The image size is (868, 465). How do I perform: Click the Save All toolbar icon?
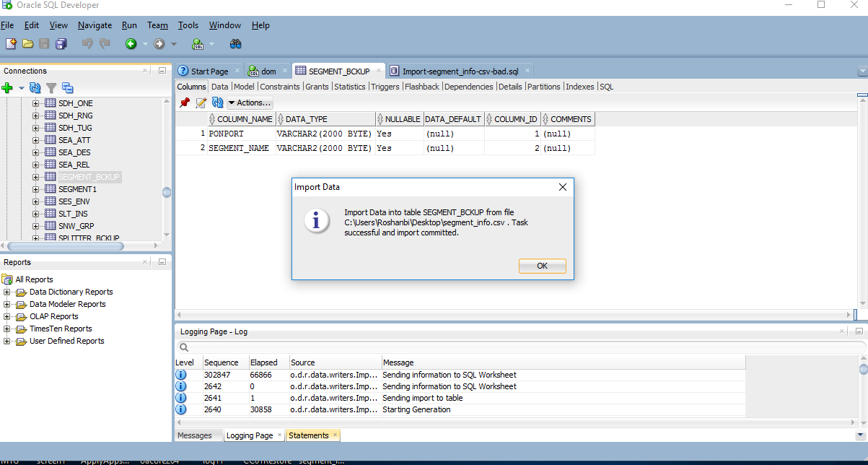(61, 44)
